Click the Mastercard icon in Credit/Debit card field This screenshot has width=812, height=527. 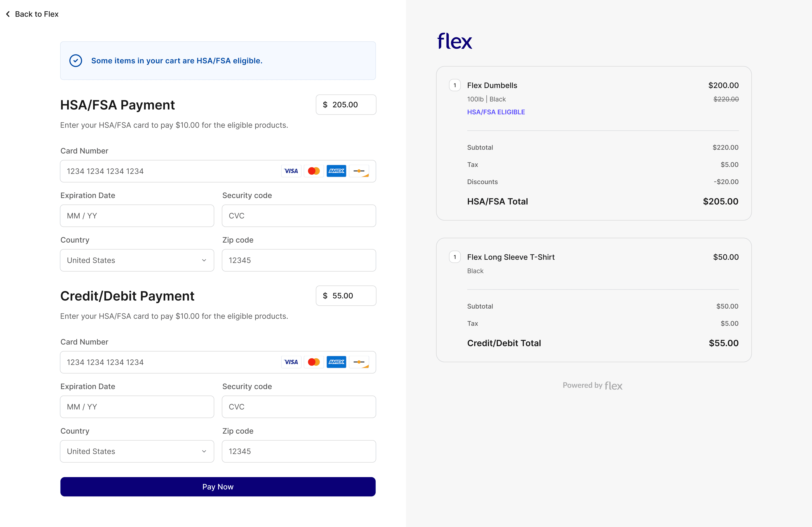pos(314,362)
